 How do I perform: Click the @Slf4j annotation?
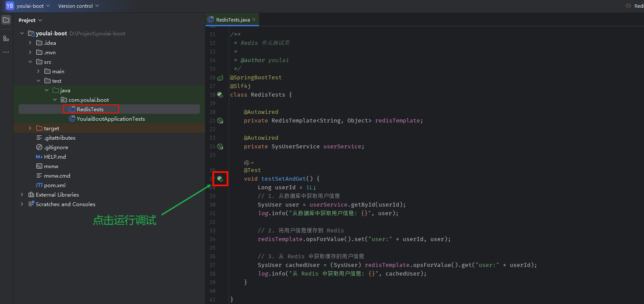pyautogui.click(x=240, y=86)
